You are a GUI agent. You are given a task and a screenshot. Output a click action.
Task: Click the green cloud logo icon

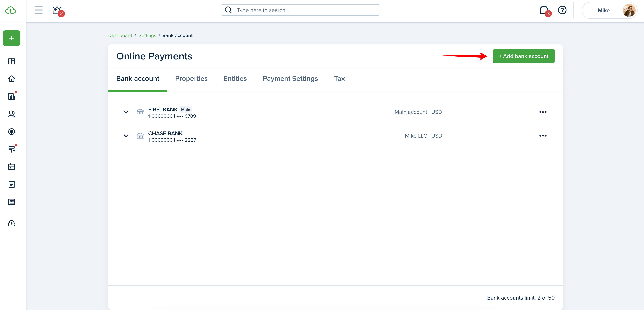pos(11,10)
